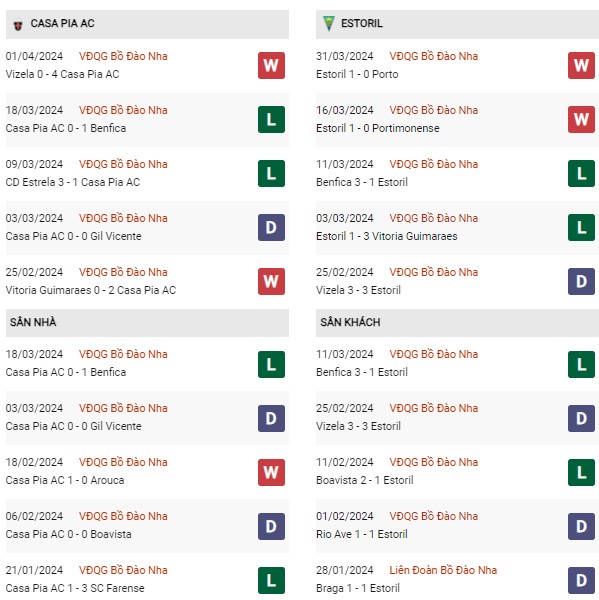Click the ESTORIL team name heading

pyautogui.click(x=362, y=23)
